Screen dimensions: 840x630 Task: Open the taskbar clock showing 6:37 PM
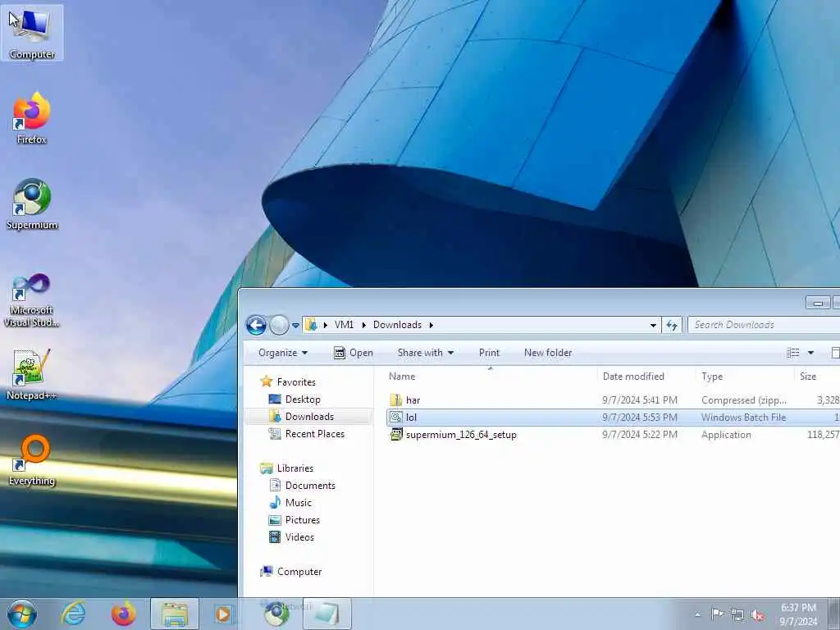coord(798,614)
